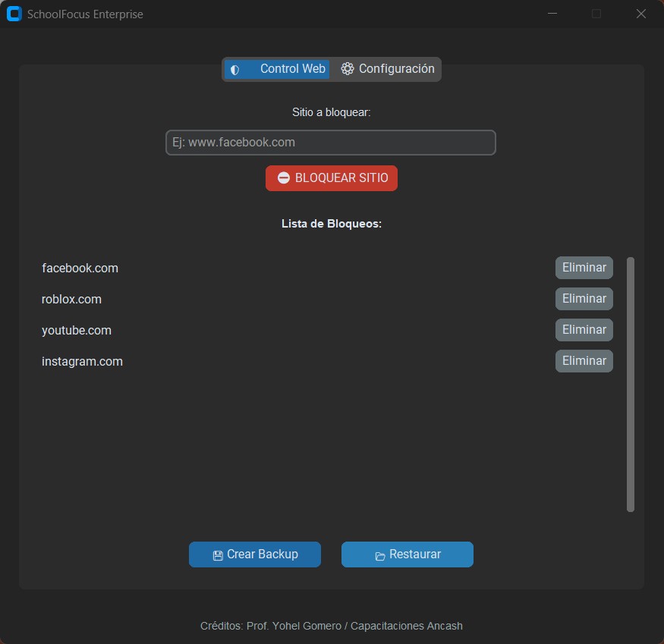Screen dimensions: 664x644
Task: Delete youtube.com from the blocked sites
Action: click(584, 330)
